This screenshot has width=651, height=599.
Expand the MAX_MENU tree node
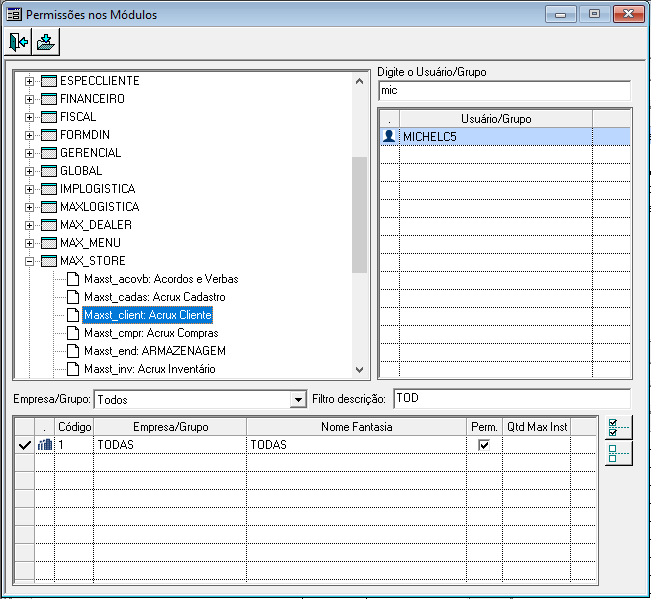(29, 243)
